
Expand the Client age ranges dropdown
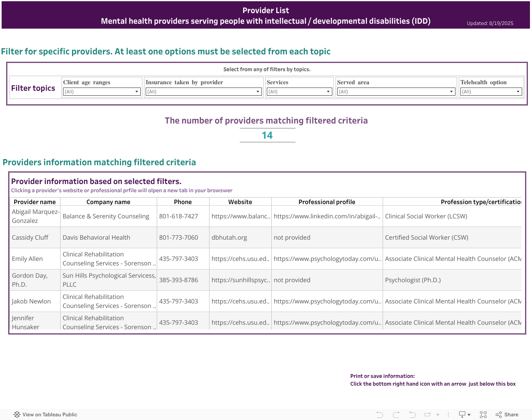point(102,92)
